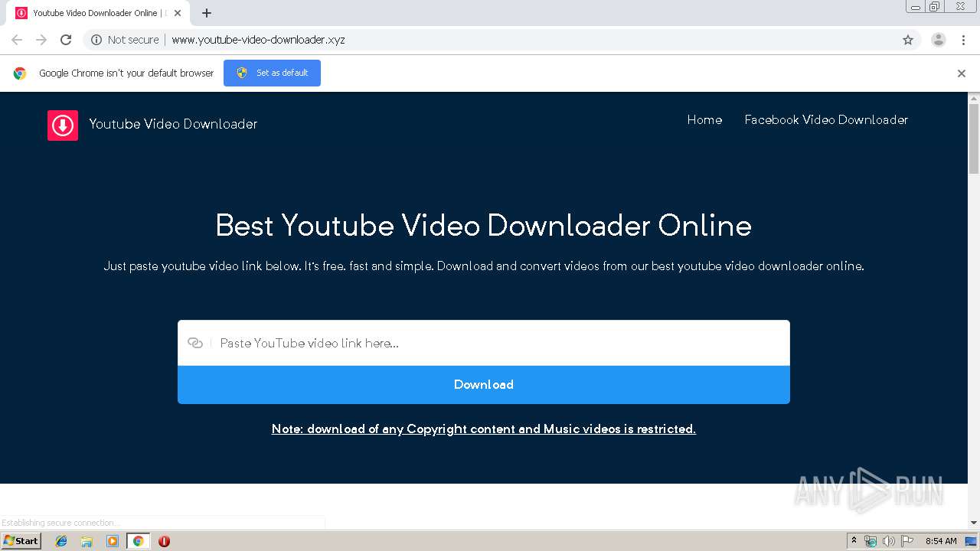Image resolution: width=980 pixels, height=551 pixels.
Task: Click the link chain icon in the paste field
Action: pyautogui.click(x=195, y=343)
